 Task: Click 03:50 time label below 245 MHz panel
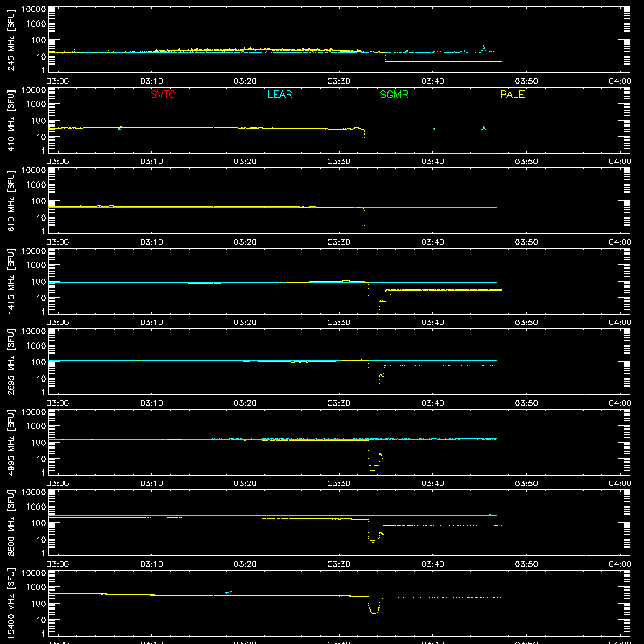526,81
